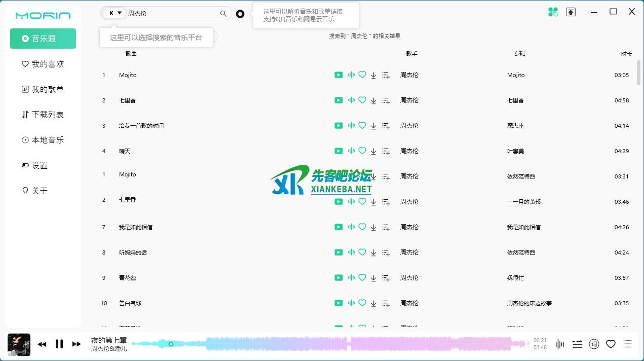Image resolution: width=644 pixels, height=361 pixels.
Task: Play the MV for 七里香 in row 2
Action: click(338, 100)
